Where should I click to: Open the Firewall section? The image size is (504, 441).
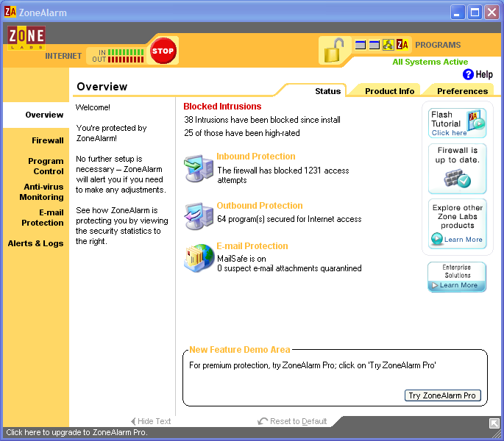click(48, 140)
